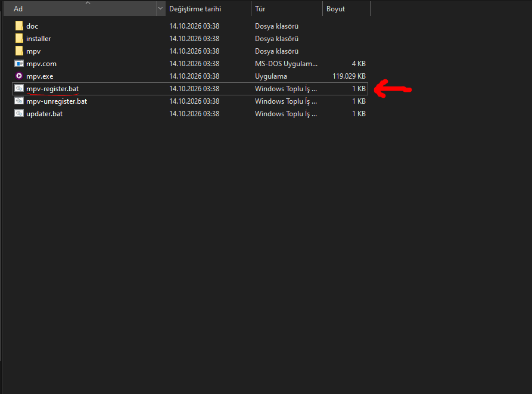Click the date cell of mpv-register.bat row
The width and height of the screenshot is (532, 394).
[194, 89]
